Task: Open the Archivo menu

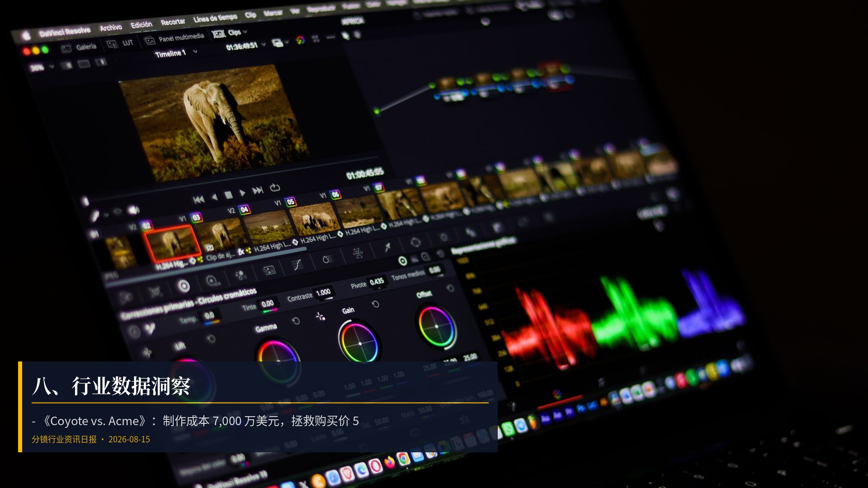Action: [111, 28]
